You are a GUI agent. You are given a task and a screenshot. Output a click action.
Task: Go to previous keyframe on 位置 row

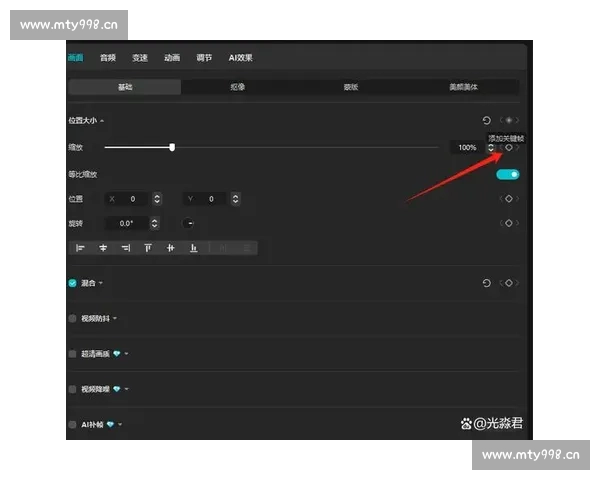(x=501, y=199)
